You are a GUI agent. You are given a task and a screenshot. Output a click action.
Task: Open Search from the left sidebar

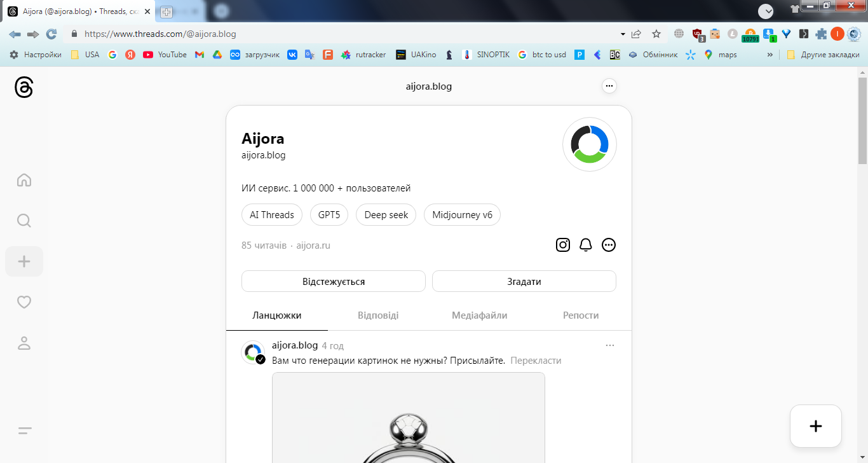tap(24, 221)
